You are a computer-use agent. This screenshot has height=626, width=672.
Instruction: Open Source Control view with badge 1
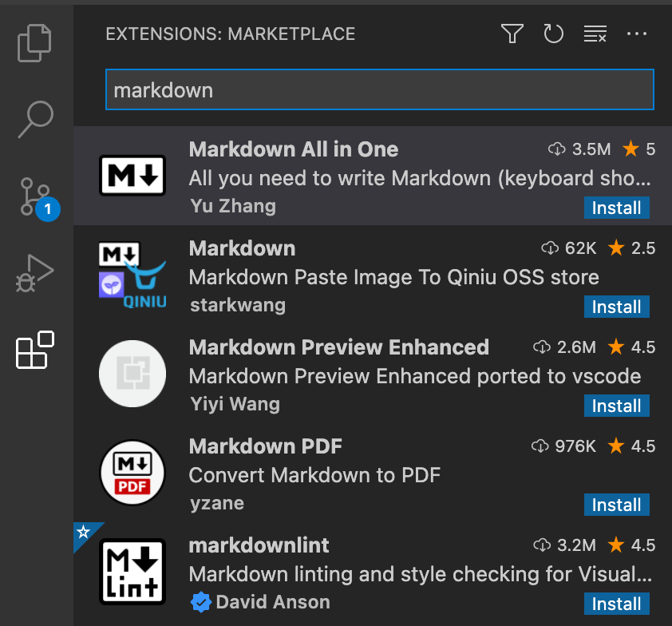(x=39, y=199)
